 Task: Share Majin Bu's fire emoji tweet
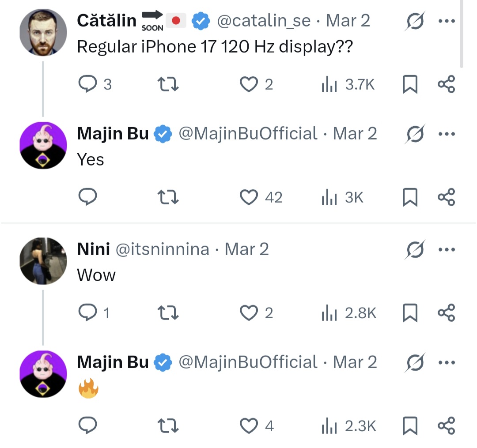click(446, 426)
